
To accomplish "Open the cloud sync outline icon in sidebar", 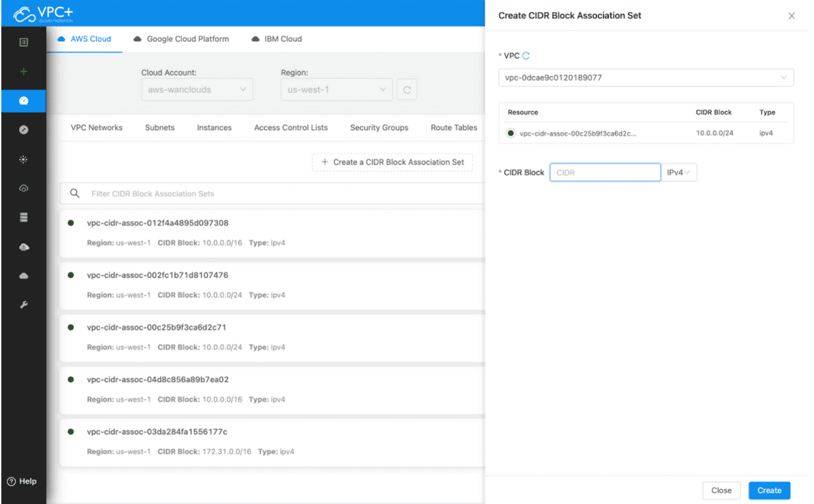I will [24, 188].
